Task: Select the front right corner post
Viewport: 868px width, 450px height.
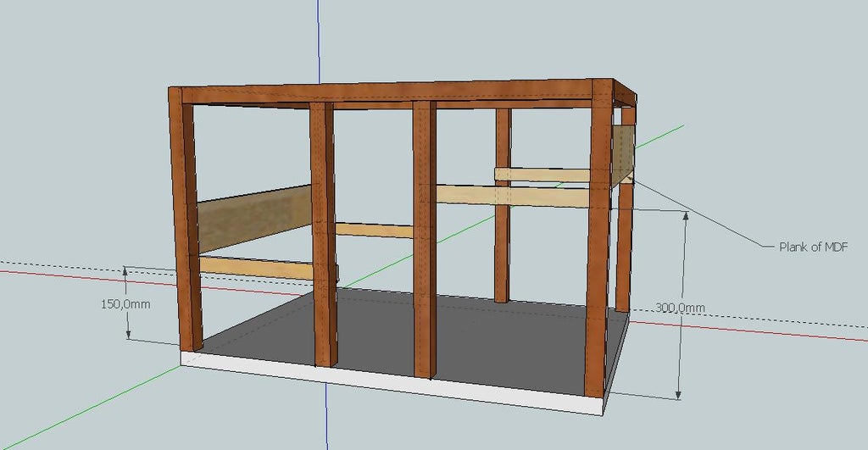Action: [x=600, y=238]
